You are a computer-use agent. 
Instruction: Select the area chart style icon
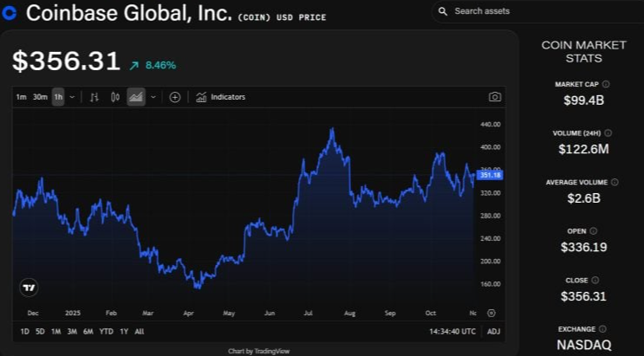135,97
